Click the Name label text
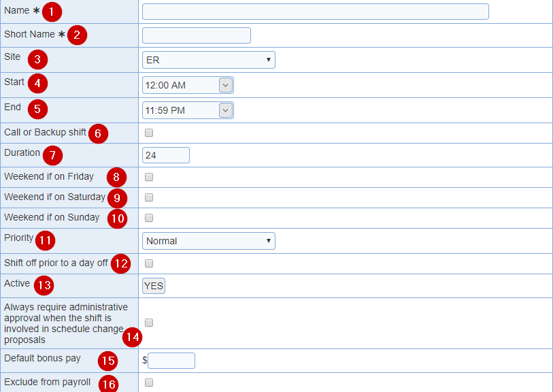 click(16, 11)
